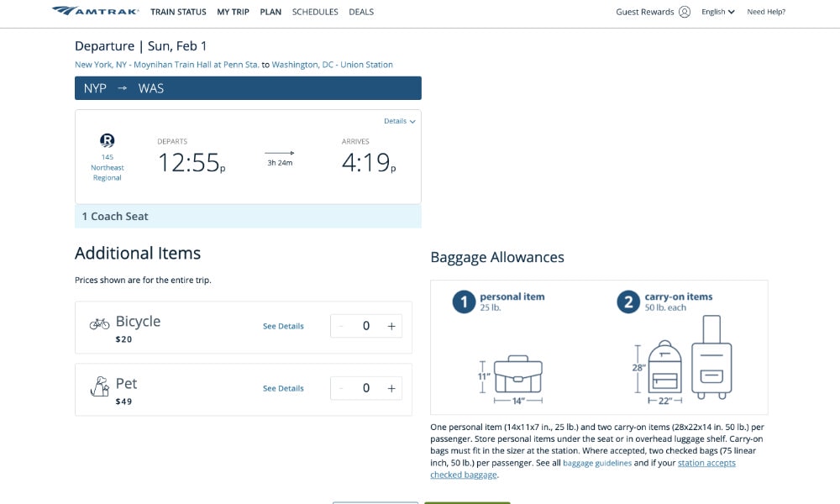Open Washington, DC Union Station link
The image size is (840, 504).
click(332, 65)
